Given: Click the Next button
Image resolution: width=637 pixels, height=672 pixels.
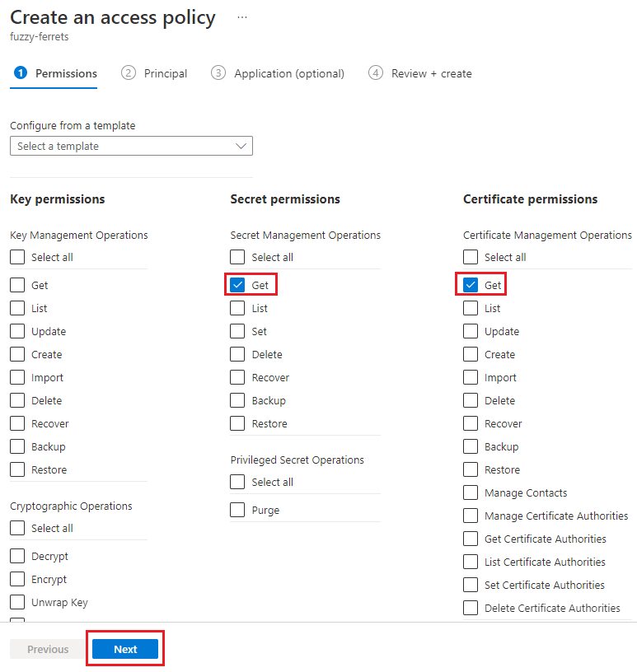Looking at the screenshot, I should tap(124, 649).
